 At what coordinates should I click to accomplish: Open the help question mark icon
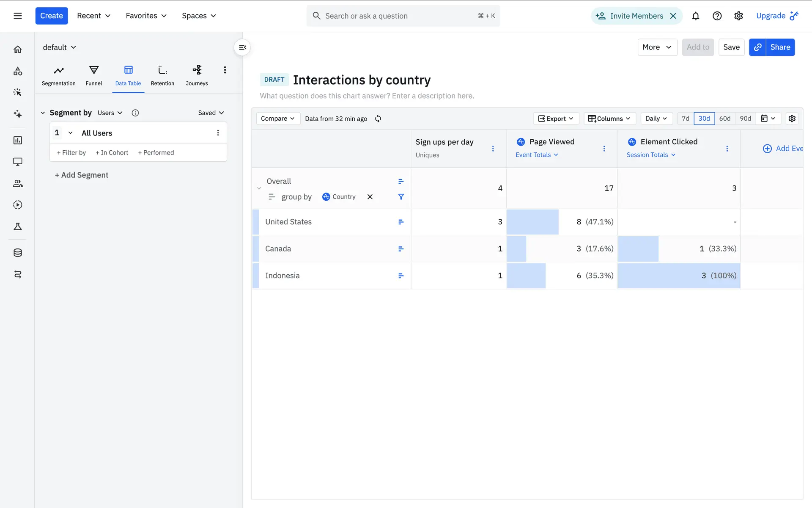[717, 16]
